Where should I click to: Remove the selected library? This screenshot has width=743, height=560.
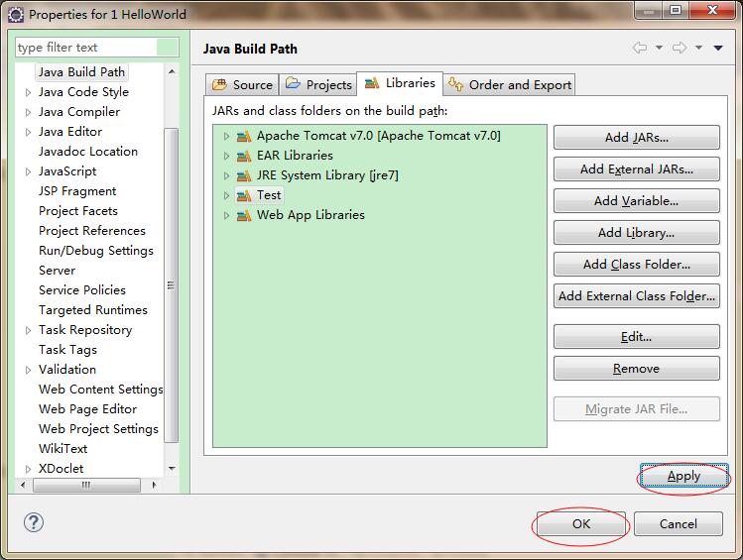click(x=637, y=369)
